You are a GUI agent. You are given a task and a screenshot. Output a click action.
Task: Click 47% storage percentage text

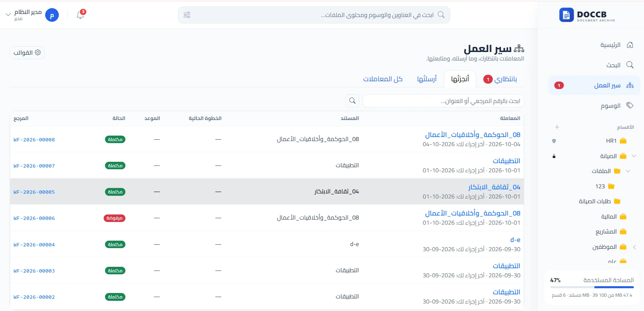555,280
